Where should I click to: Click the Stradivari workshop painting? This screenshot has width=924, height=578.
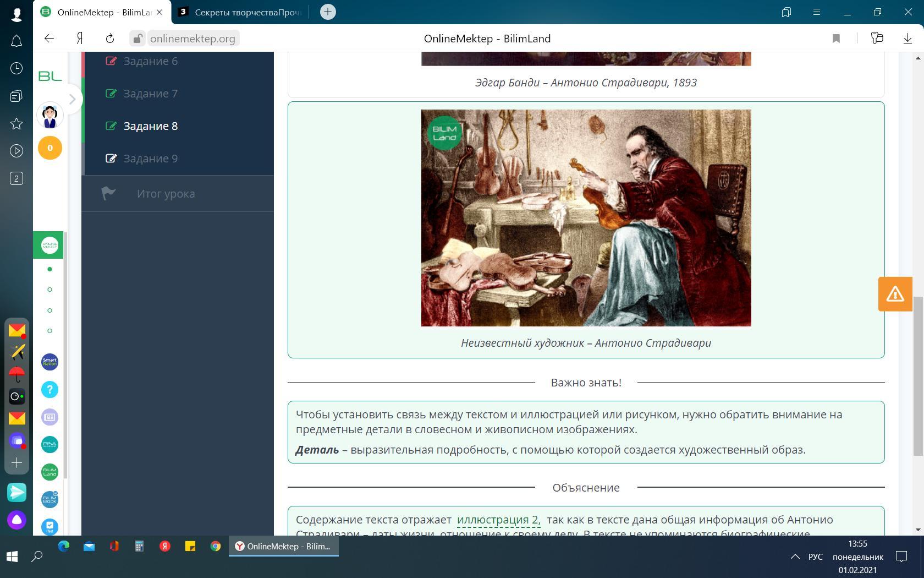point(586,218)
